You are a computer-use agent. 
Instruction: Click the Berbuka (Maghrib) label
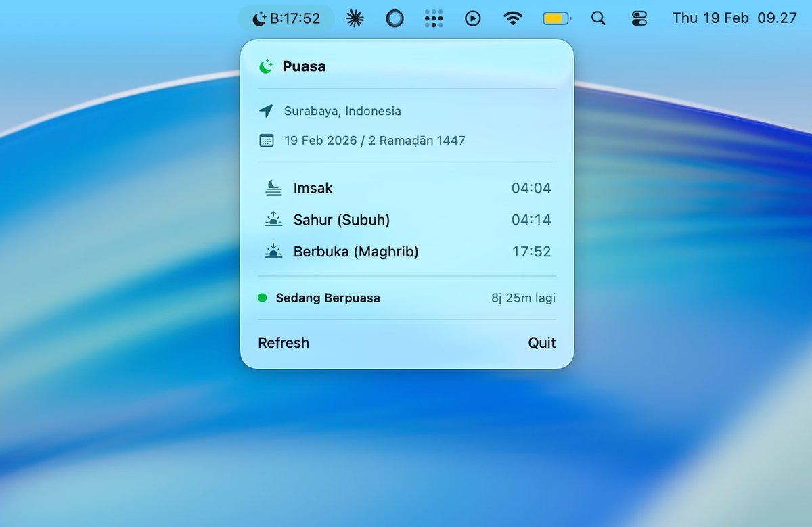[x=356, y=252]
